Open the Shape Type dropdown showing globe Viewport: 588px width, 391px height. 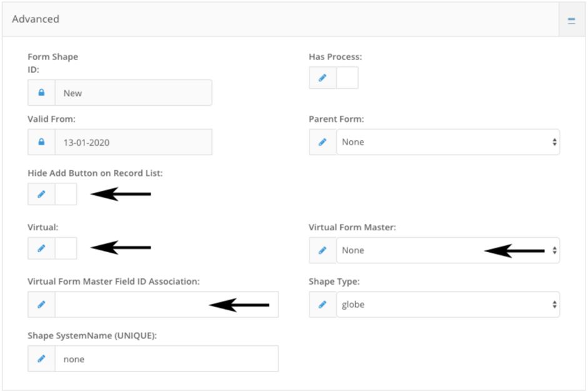click(x=448, y=305)
